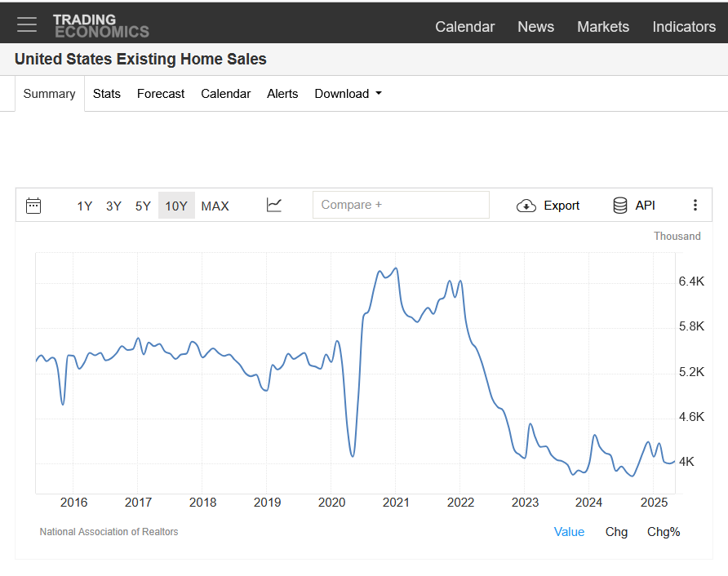728x576 pixels.
Task: Switch chart to Chg view
Action: tap(616, 532)
